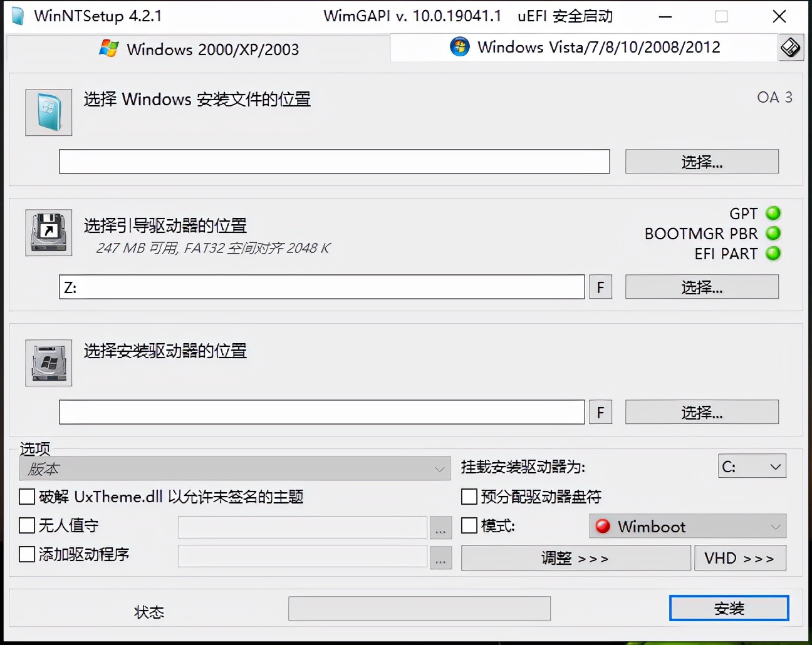Switch to the Windows 2000/XP/2003 tab
The height and width of the screenshot is (645, 812).
tap(198, 49)
